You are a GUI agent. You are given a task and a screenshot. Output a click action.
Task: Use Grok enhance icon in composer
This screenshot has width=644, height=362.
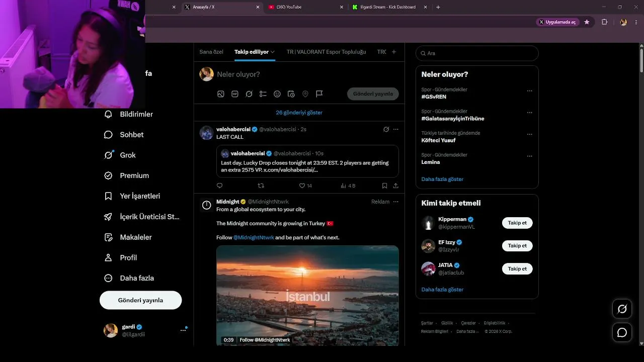pos(249,94)
